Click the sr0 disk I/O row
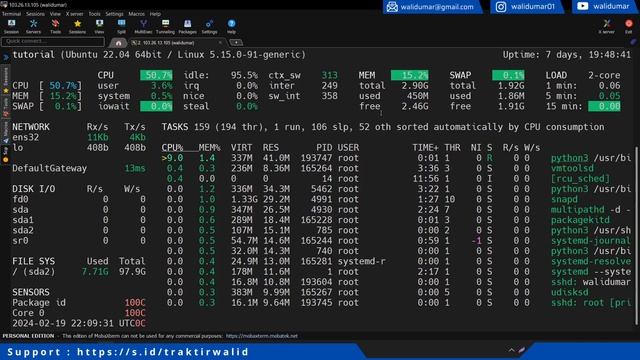 click(79, 240)
